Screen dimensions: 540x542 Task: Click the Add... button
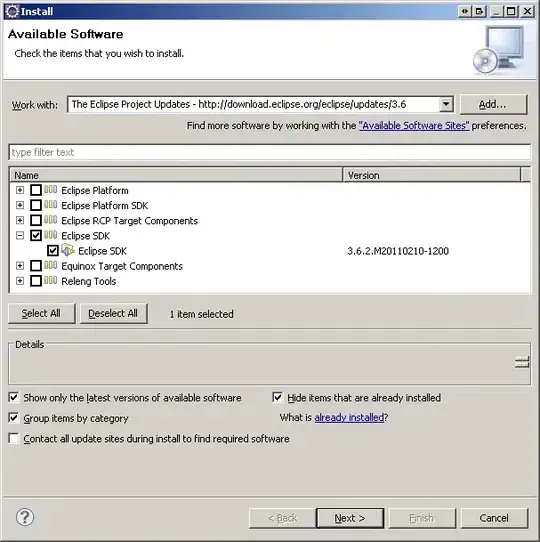pyautogui.click(x=493, y=104)
